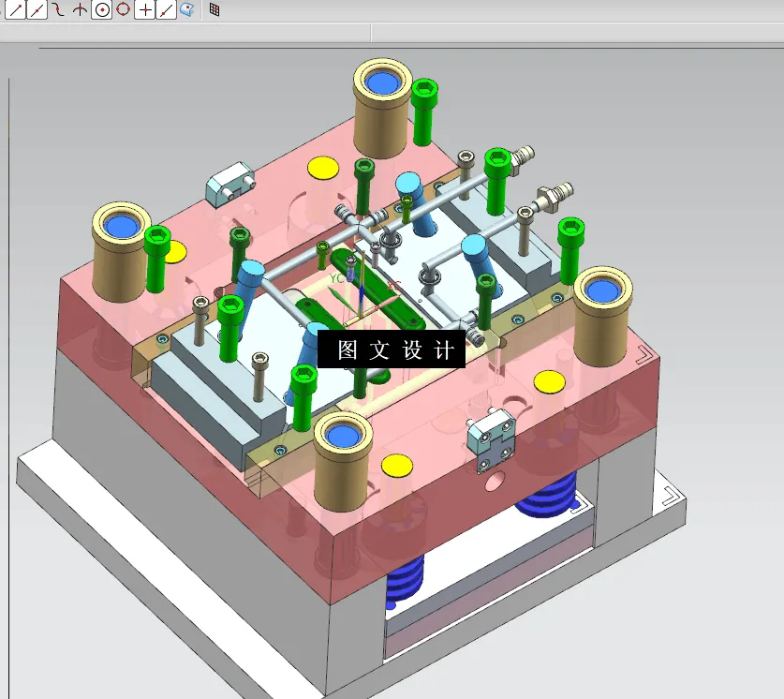Select the gray latch lock with four screws
Screen dimensions: 784x699
[491, 440]
